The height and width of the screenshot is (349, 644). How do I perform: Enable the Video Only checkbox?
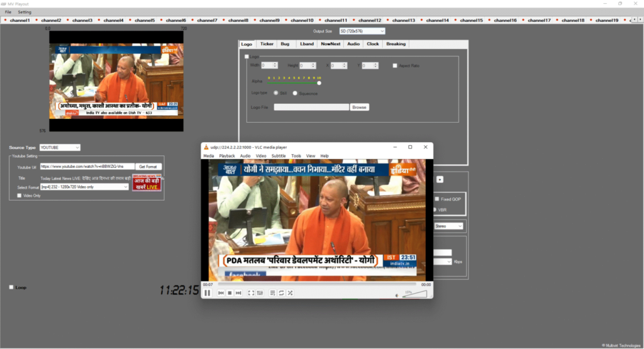[x=19, y=196]
